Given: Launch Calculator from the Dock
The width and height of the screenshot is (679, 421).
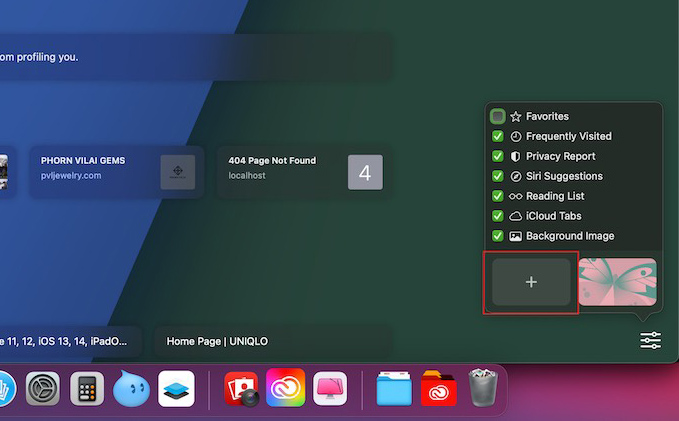Looking at the screenshot, I should (x=88, y=388).
